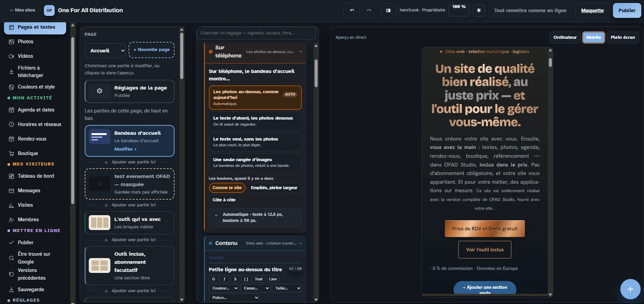Click the redo arrow icon in top bar
Image resolution: width=644 pixels, height=304 pixels.
coord(369,10)
